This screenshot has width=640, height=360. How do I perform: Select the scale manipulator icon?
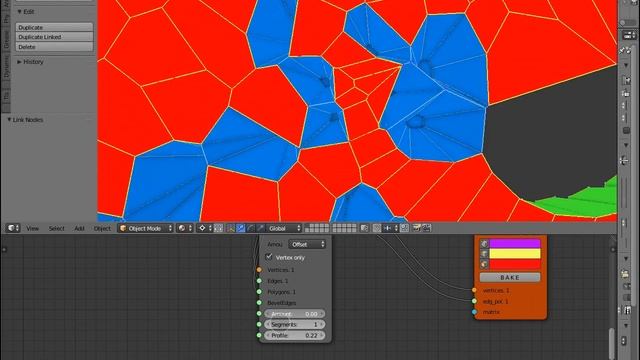click(260, 228)
